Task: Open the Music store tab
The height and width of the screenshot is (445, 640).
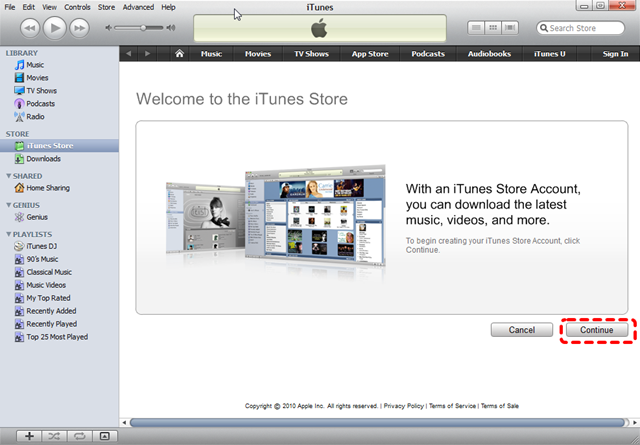Action: click(211, 53)
